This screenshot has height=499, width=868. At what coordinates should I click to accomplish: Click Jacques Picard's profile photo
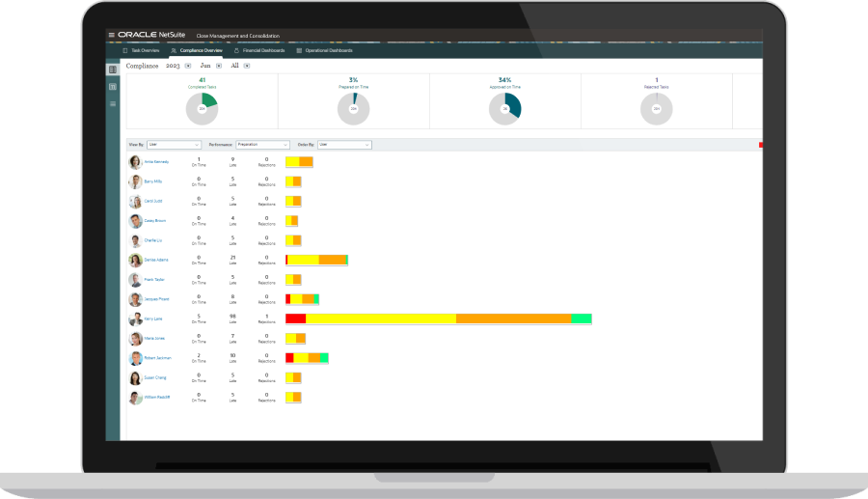[135, 299]
